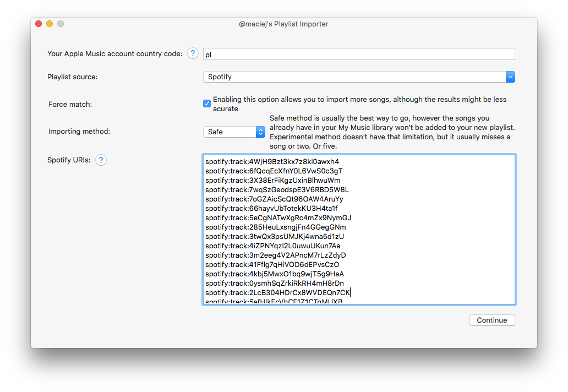The image size is (568, 392).
Task: Click the 'Importing method:' label
Action: [79, 131]
